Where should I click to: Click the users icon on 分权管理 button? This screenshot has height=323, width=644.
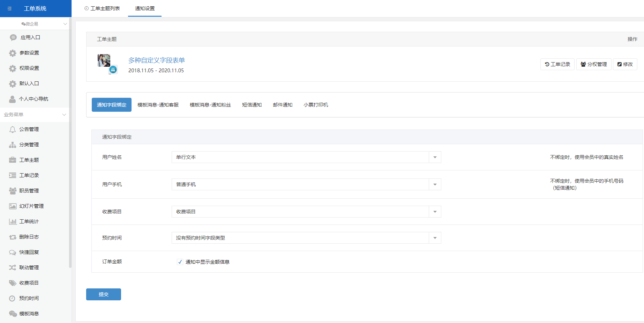[583, 64]
